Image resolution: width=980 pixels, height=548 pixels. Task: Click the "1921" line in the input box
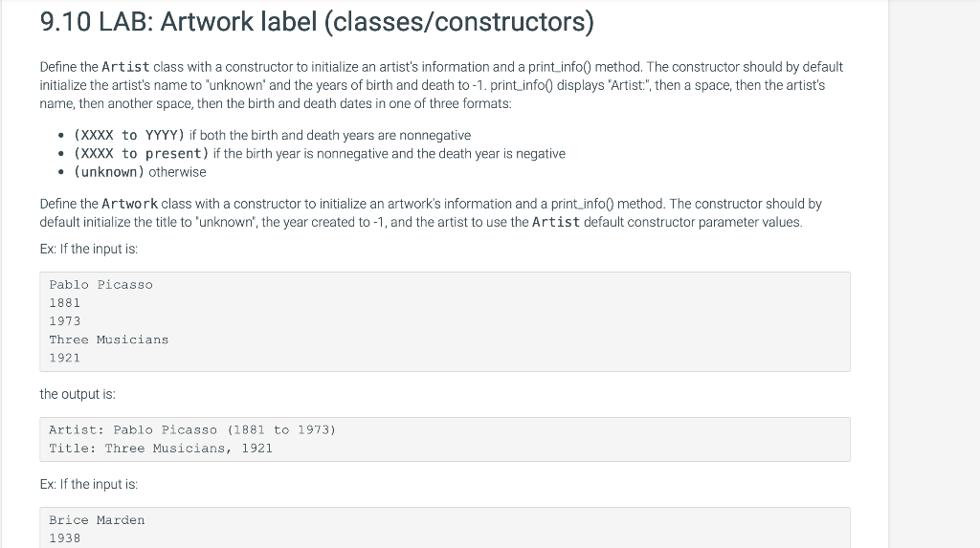[x=65, y=358]
